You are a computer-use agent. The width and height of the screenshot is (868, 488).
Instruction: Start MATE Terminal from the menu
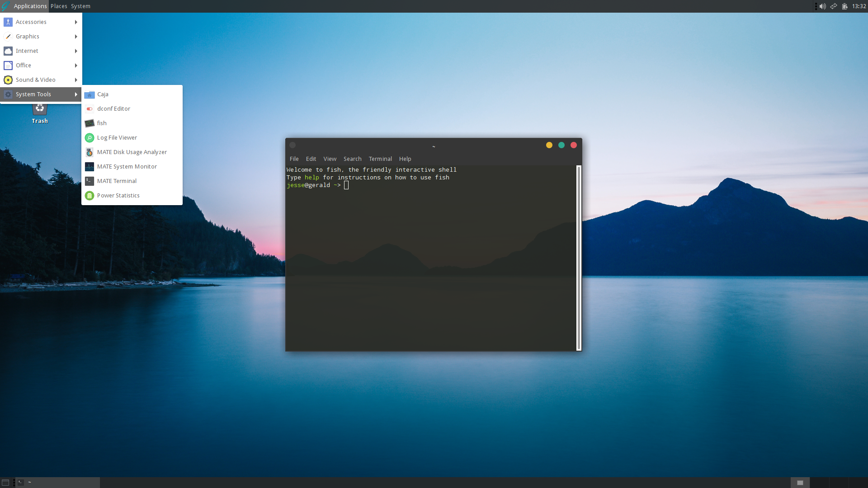132,181
